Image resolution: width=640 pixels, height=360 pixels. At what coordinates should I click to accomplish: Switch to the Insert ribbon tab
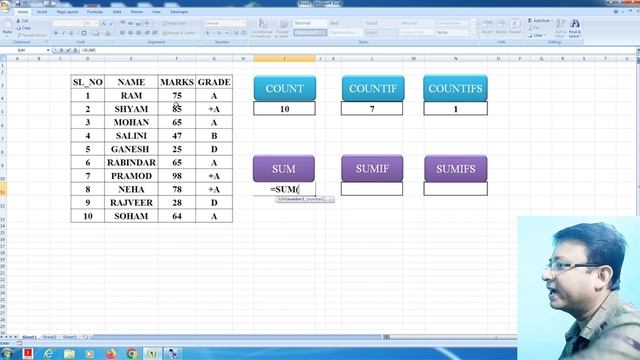pyautogui.click(x=42, y=12)
